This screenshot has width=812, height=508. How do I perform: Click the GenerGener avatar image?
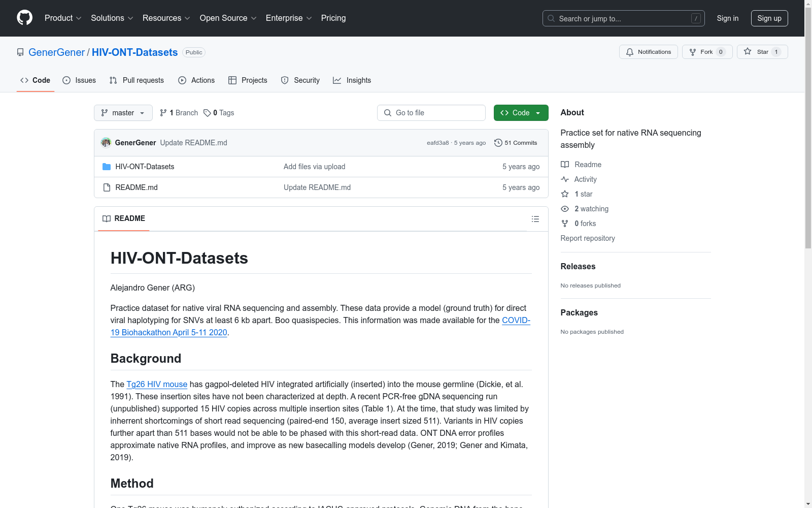pos(106,143)
